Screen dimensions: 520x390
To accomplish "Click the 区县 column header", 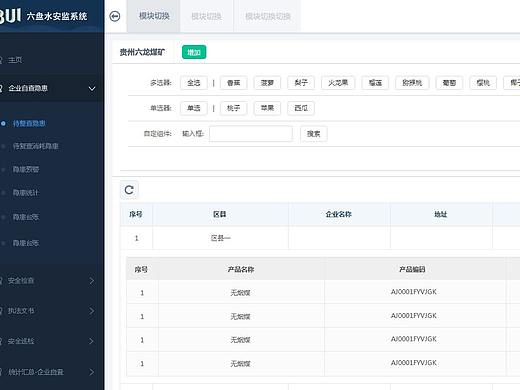I will [x=220, y=214].
